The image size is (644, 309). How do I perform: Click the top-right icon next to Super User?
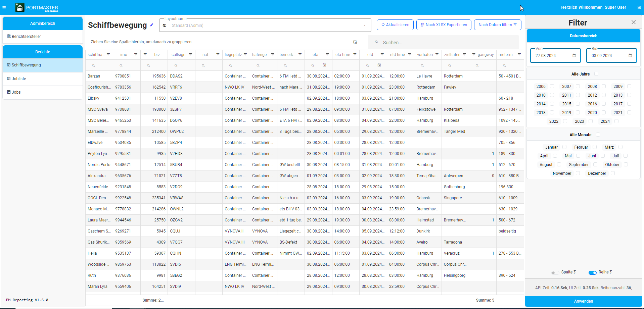coord(639,7)
